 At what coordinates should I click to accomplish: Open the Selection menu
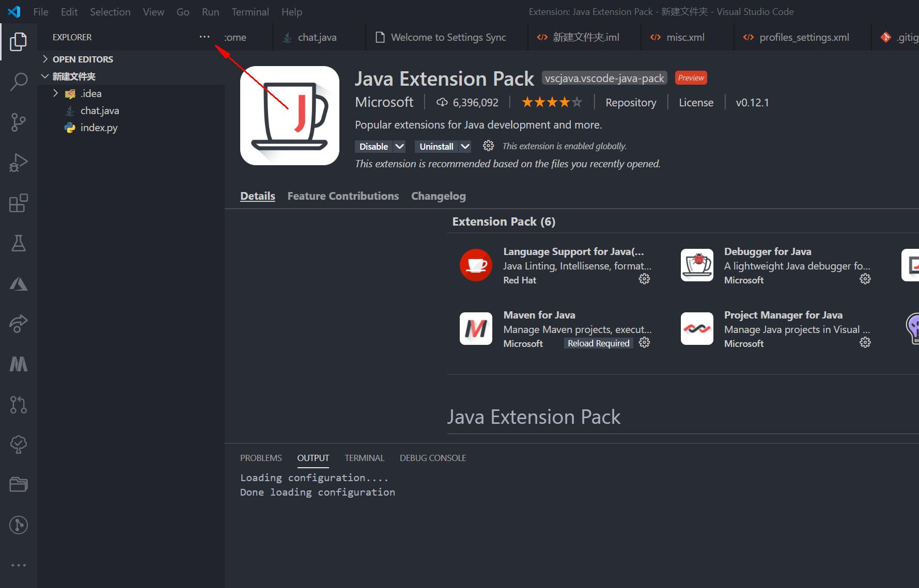click(x=110, y=11)
